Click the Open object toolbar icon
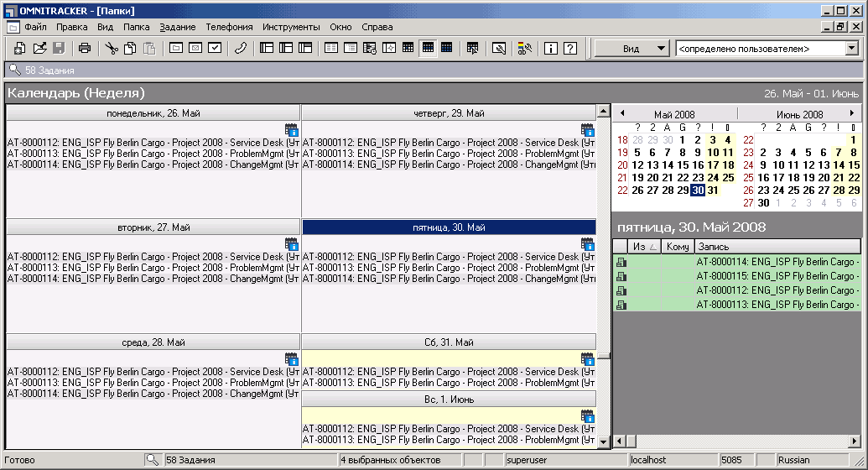The height and width of the screenshot is (470, 868). [x=39, y=48]
